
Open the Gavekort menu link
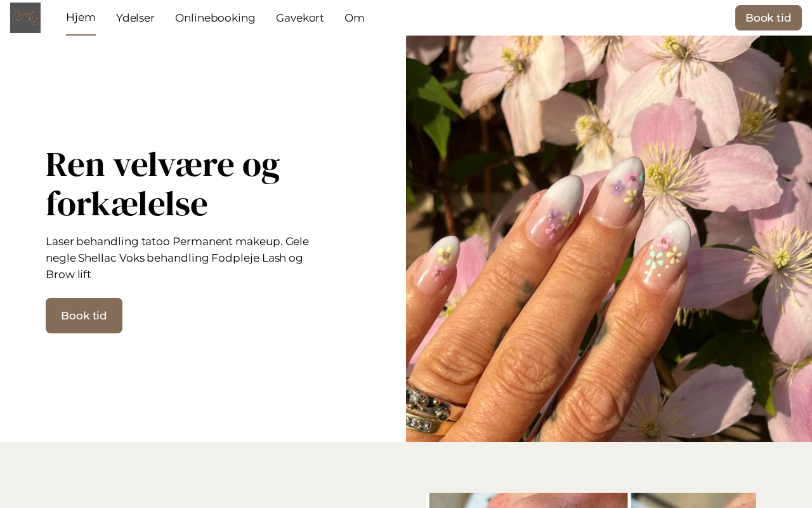click(x=300, y=18)
